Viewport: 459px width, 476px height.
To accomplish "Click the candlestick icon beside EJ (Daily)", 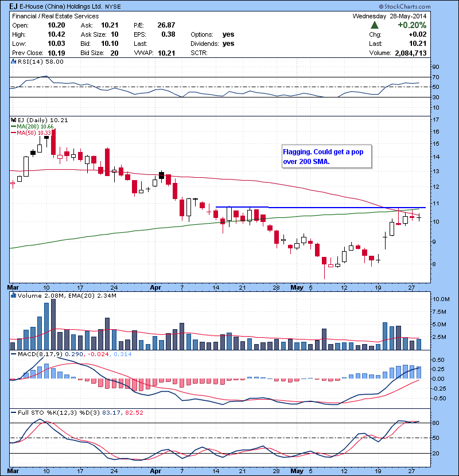I will (x=13, y=120).
